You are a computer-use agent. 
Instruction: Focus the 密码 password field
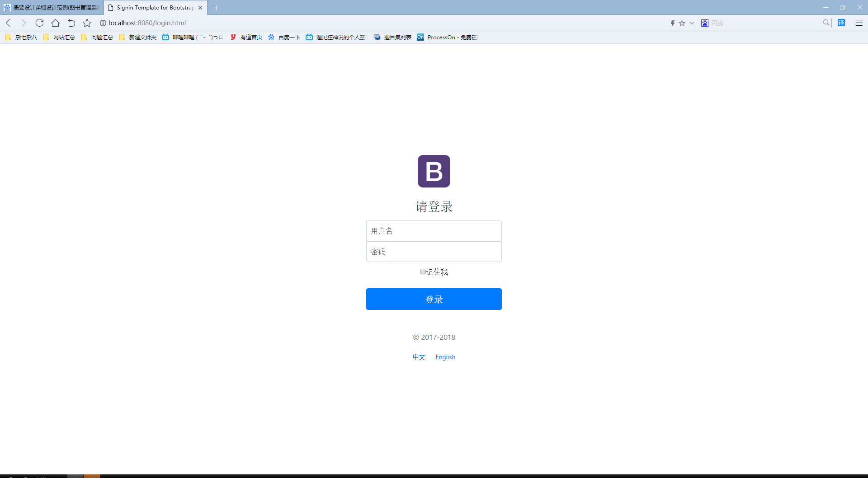coord(434,252)
